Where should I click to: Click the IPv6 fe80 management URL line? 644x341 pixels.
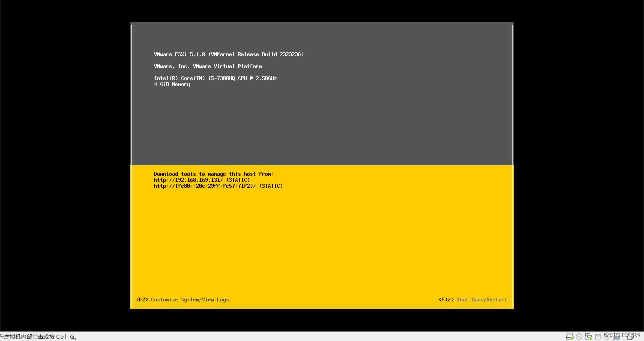click(x=218, y=186)
